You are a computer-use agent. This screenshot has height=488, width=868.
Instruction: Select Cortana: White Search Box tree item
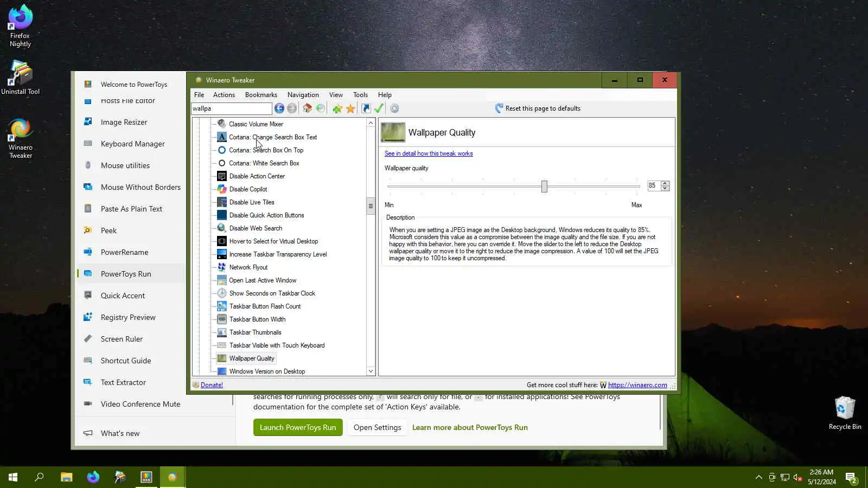[264, 163]
